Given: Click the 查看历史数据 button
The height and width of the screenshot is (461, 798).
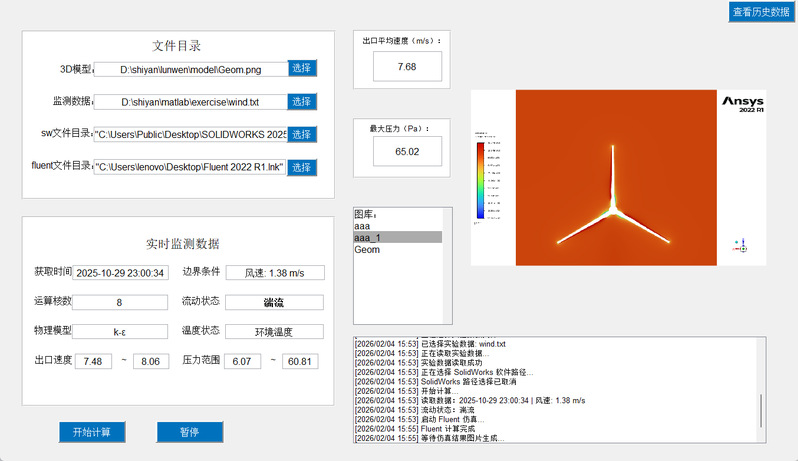Looking at the screenshot, I should point(760,12).
